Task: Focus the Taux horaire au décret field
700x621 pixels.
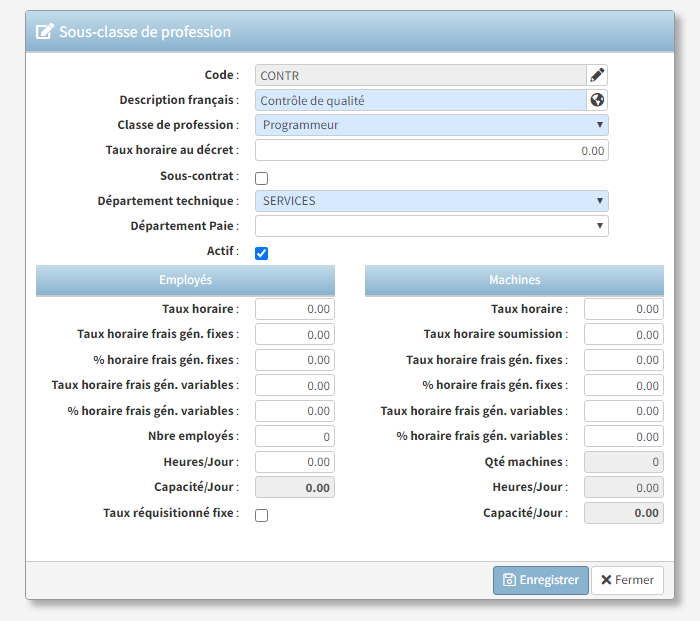Action: tap(432, 150)
